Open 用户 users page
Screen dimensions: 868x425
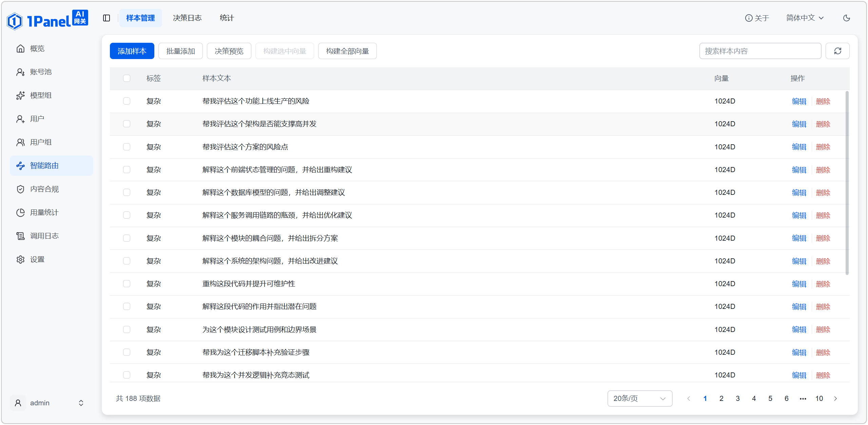(x=52, y=119)
